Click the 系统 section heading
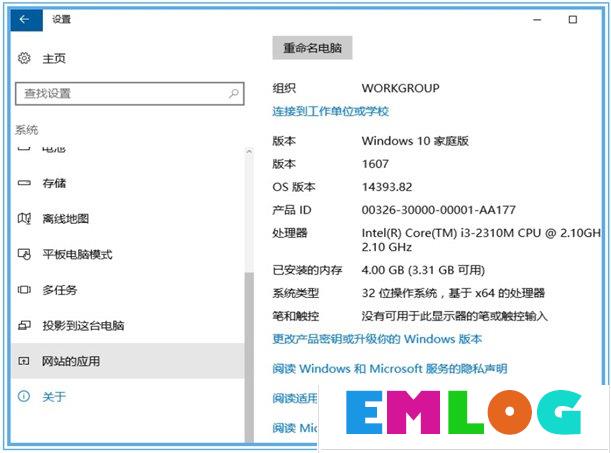Viewport: 611px width, 453px height. coord(26,130)
